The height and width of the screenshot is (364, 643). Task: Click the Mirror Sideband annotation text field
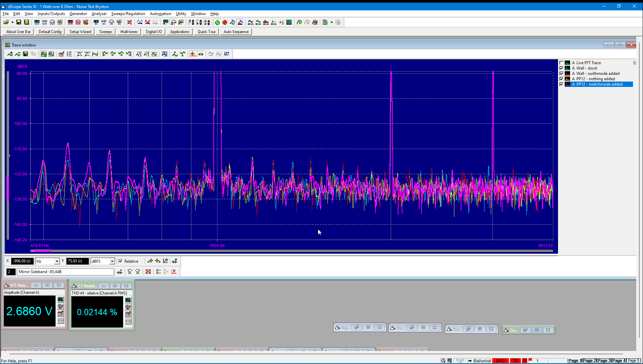tap(66, 272)
